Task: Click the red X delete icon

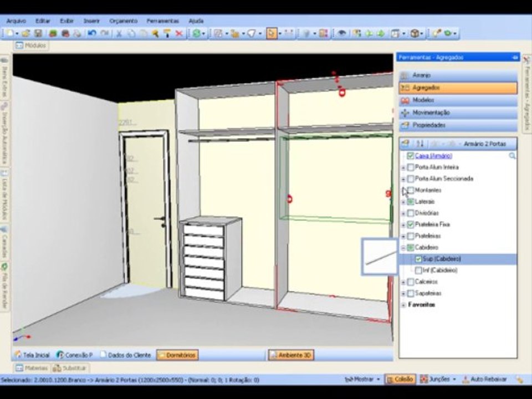Action: pyautogui.click(x=179, y=33)
